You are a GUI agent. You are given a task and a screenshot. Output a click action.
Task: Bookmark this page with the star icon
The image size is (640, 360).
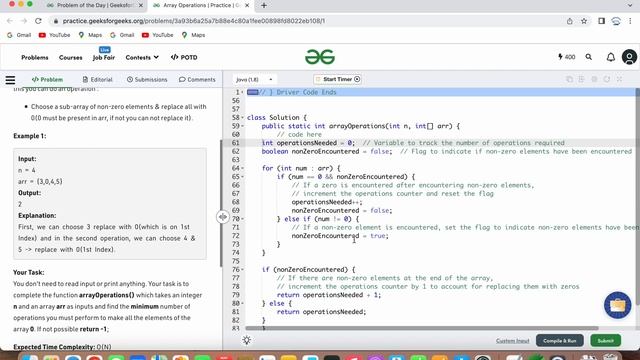click(584, 21)
